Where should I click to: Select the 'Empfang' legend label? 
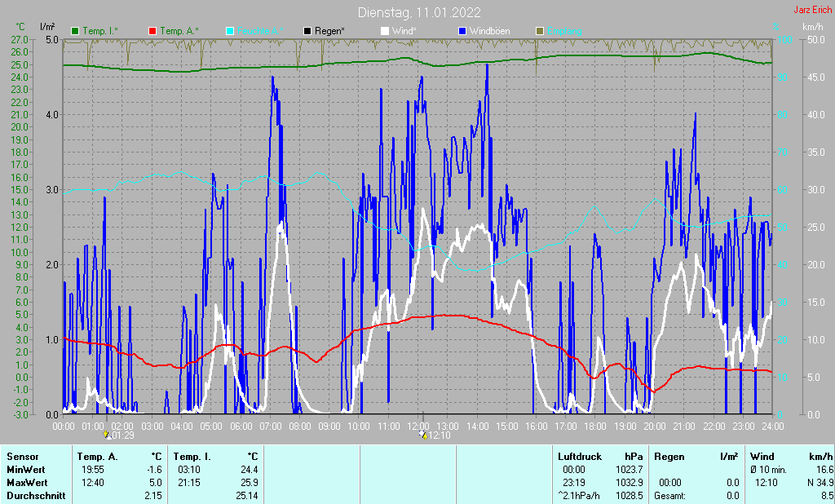point(564,31)
